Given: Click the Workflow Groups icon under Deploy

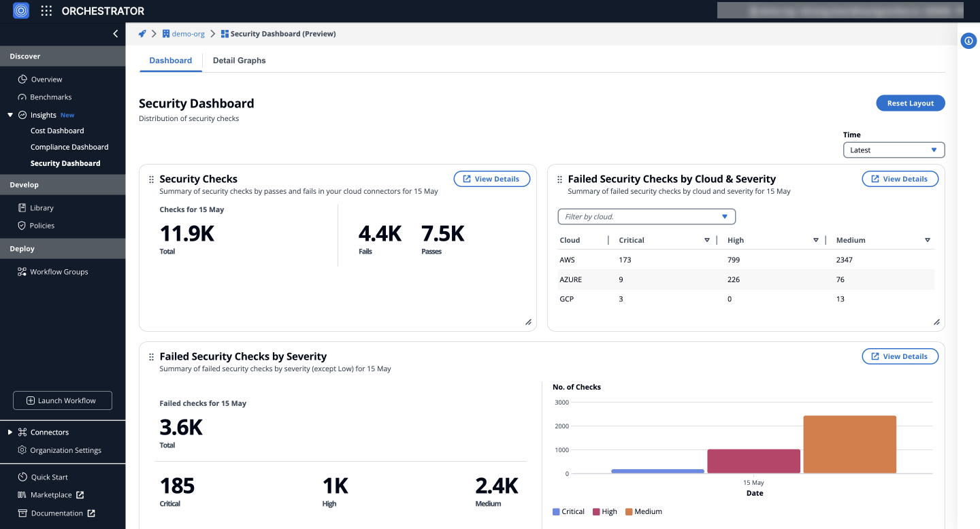Looking at the screenshot, I should pos(21,271).
